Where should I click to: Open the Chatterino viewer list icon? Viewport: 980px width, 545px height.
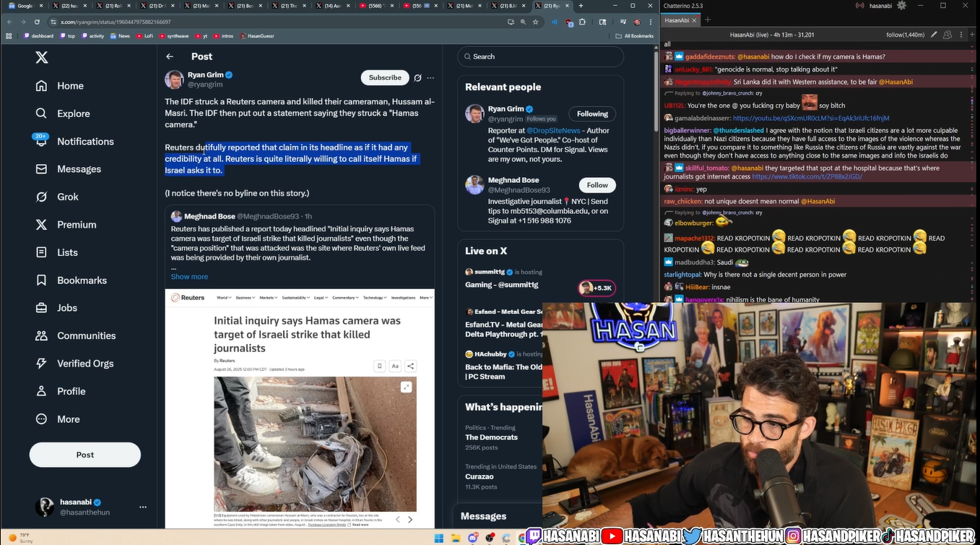tap(947, 35)
